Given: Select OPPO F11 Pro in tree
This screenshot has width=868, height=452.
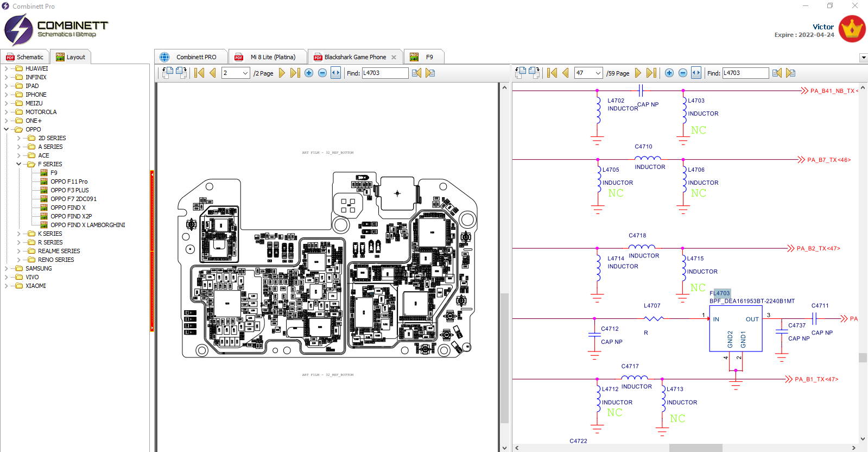Looking at the screenshot, I should point(64,181).
